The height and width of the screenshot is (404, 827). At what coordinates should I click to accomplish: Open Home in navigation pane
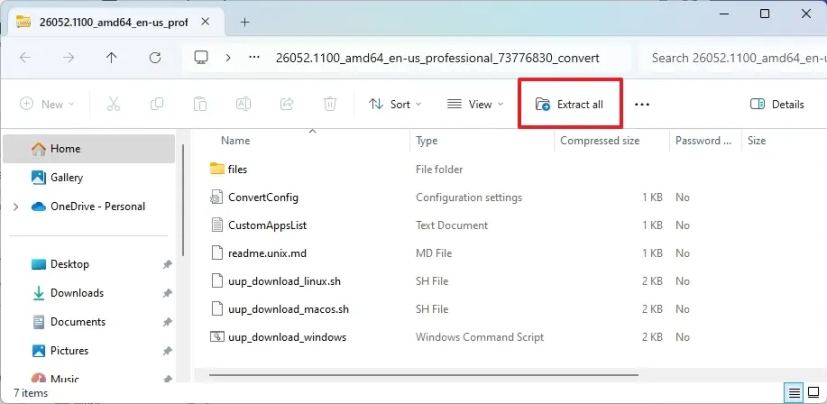tap(89, 149)
